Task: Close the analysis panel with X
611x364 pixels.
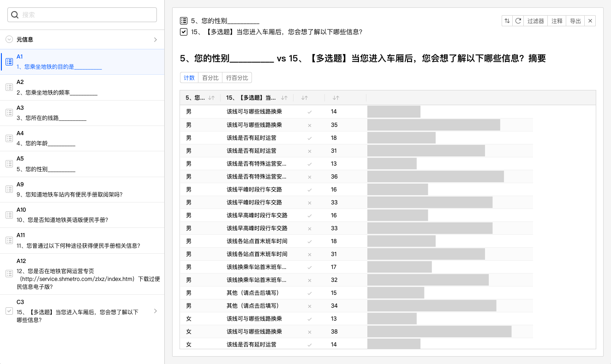Action: pyautogui.click(x=590, y=21)
